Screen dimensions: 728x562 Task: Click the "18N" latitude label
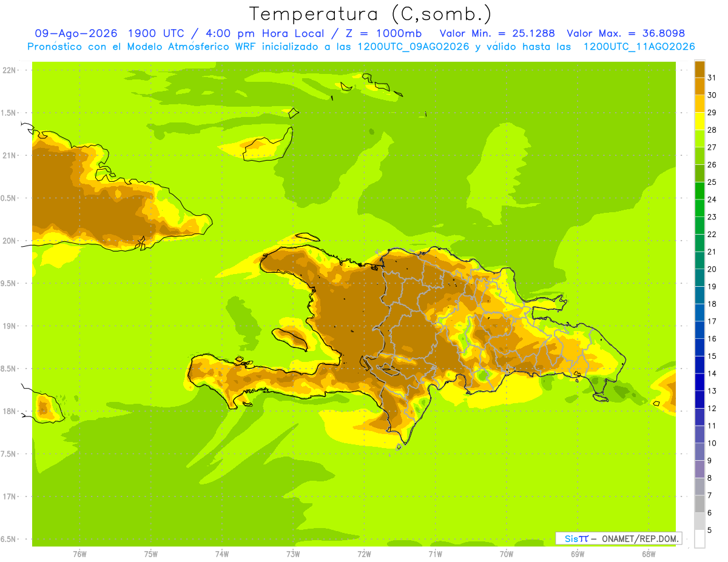pyautogui.click(x=9, y=411)
